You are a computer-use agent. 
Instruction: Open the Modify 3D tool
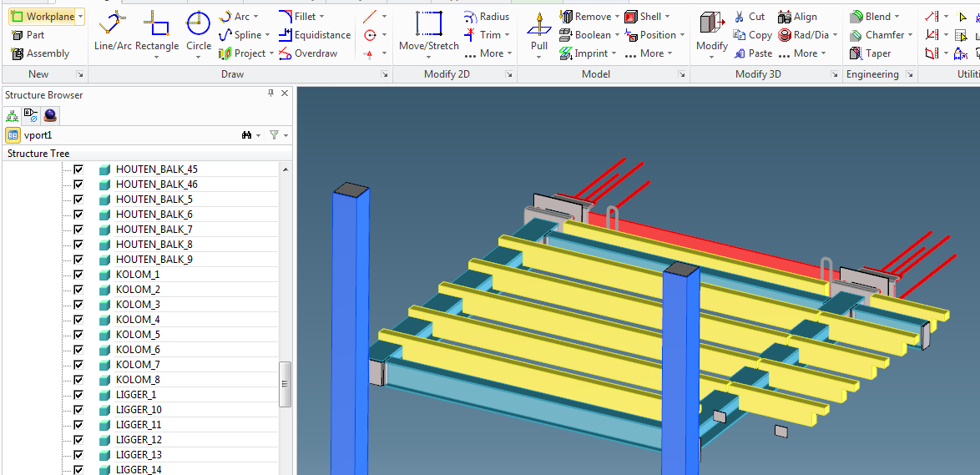(712, 34)
